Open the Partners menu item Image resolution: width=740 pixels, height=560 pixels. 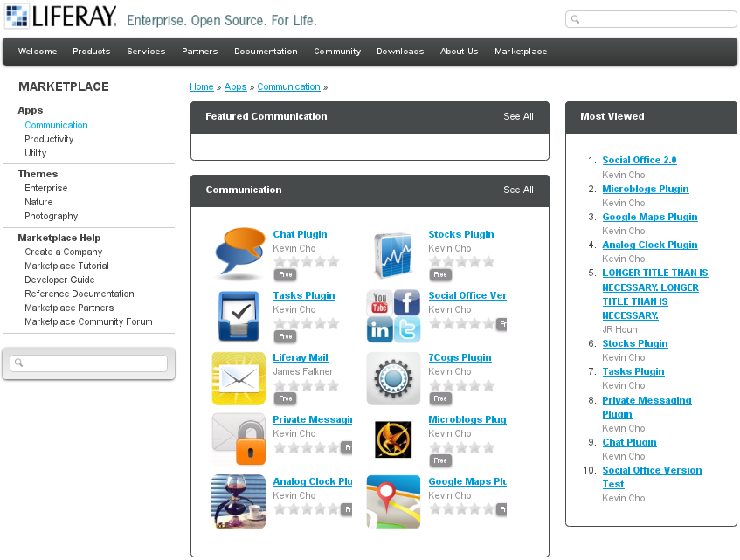coord(200,52)
